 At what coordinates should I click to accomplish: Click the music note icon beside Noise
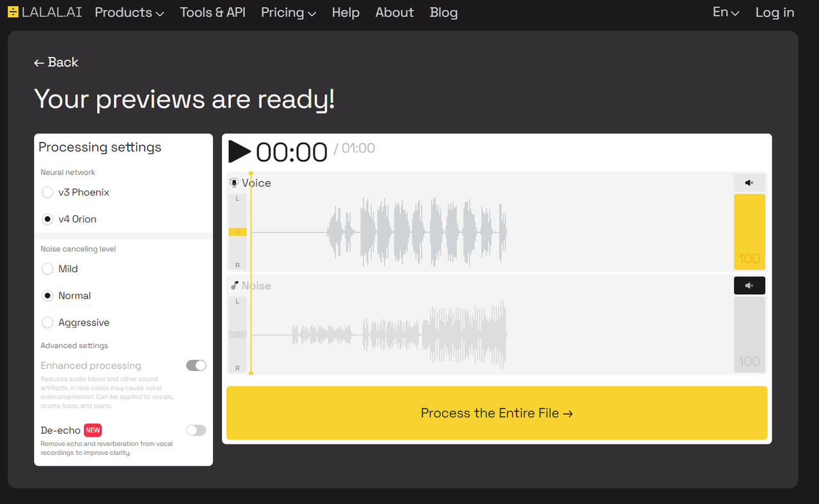[234, 285]
